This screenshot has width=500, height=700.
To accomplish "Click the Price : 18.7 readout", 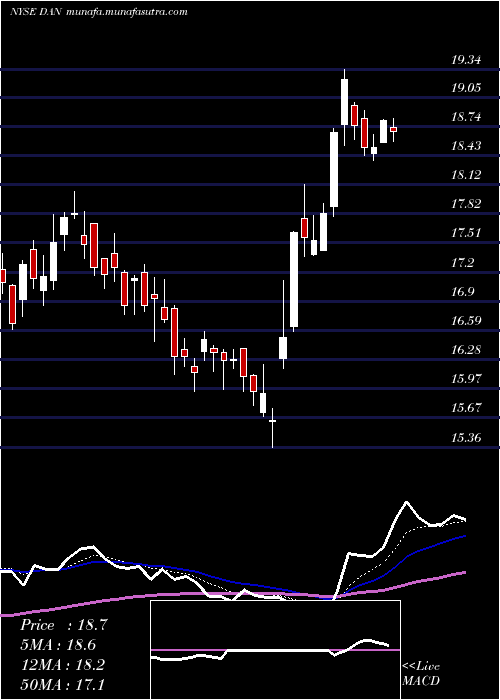I will [64, 625].
